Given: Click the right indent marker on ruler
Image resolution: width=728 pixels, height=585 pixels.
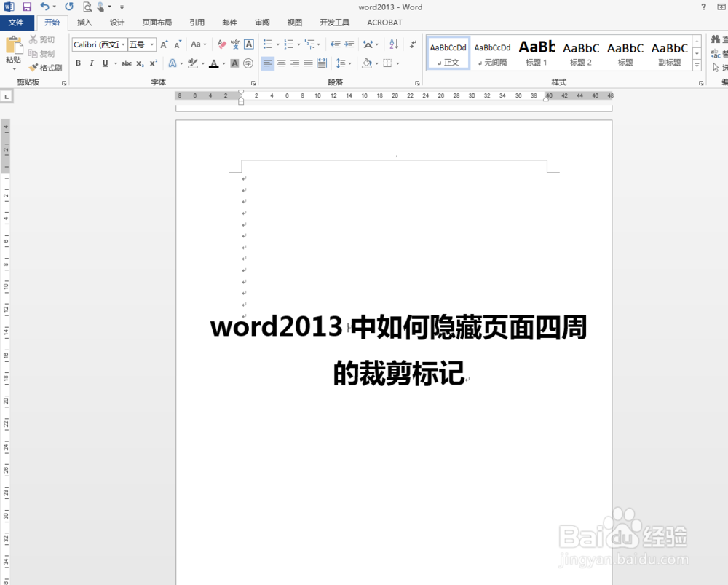Looking at the screenshot, I should click(547, 98).
